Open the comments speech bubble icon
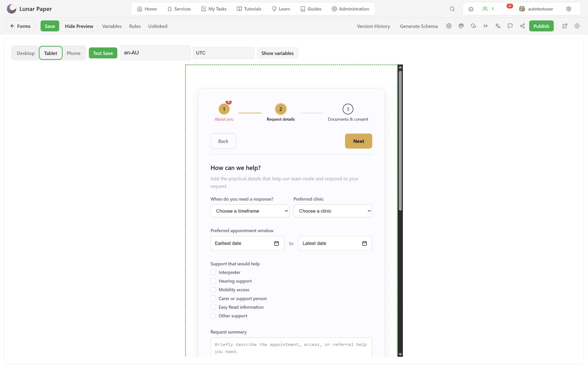This screenshot has width=588, height=368. coord(510,26)
